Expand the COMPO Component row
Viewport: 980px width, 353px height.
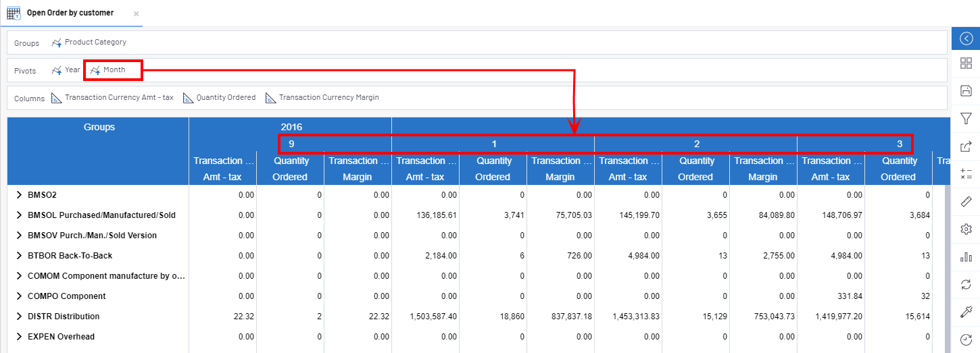click(x=19, y=296)
